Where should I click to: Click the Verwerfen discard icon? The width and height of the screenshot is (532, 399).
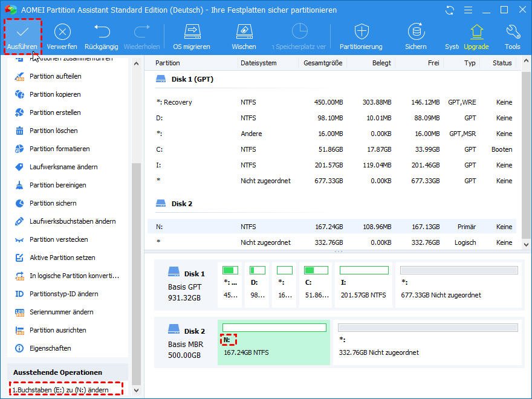(62, 32)
